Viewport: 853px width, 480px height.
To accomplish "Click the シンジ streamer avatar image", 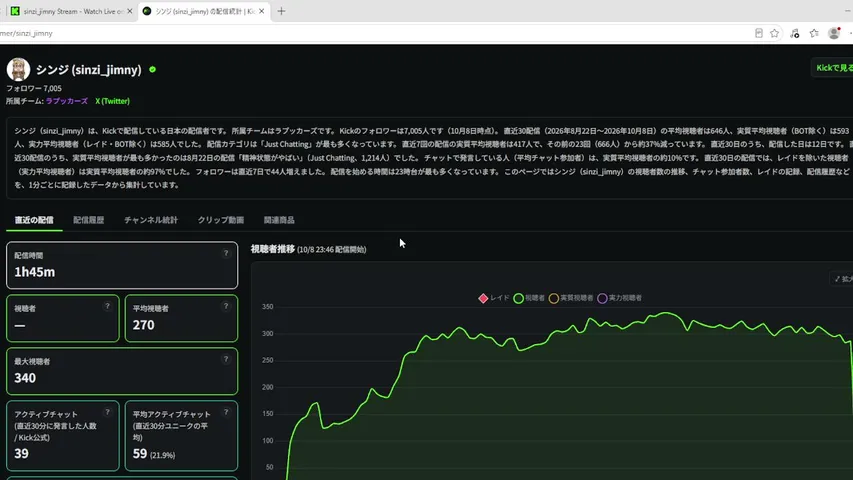I will 18,70.
